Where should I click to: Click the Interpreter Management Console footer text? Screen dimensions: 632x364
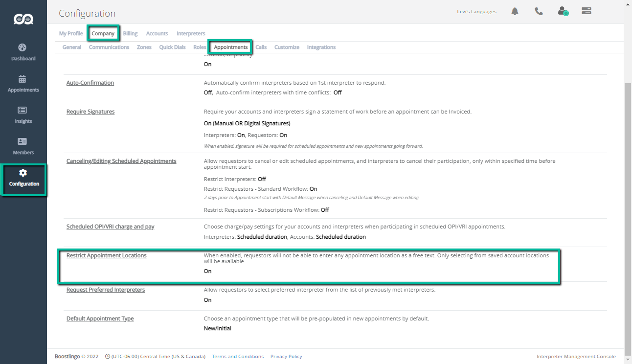pyautogui.click(x=576, y=356)
